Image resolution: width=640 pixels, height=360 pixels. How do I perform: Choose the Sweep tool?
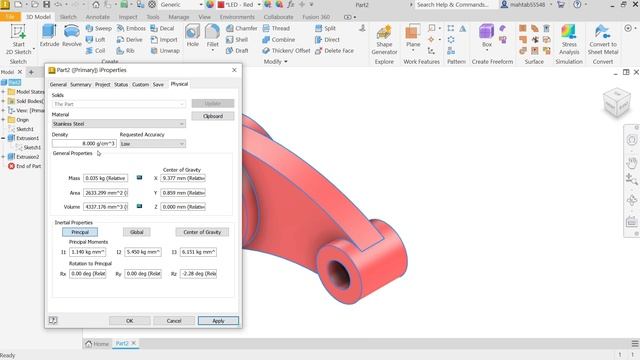pos(98,28)
